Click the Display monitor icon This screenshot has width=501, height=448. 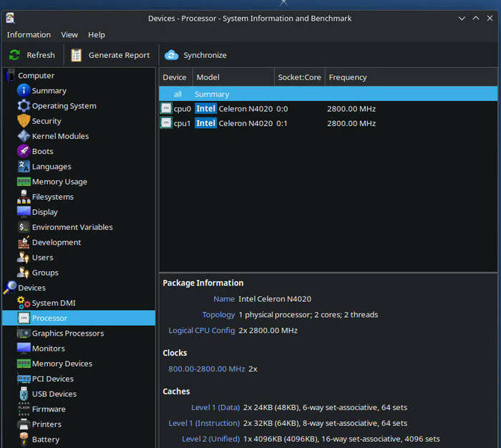[24, 212]
